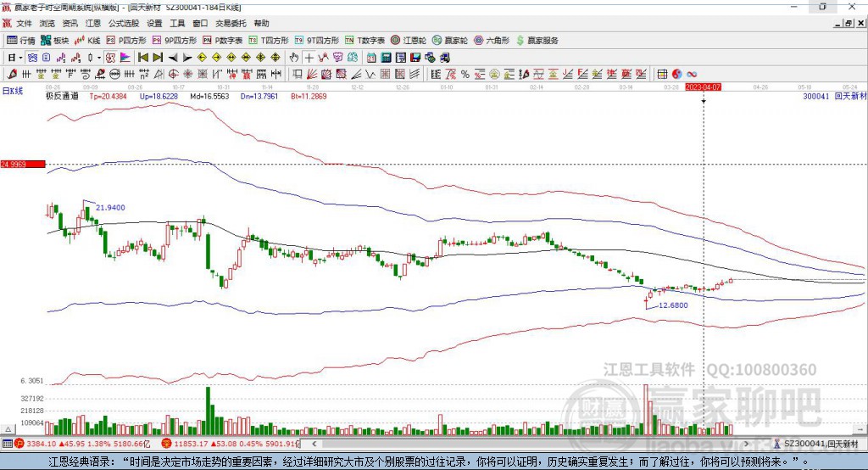Screen dimensions: 868x470
Task: Open the yin-yang red-blue circle icon
Action: pyautogui.click(x=677, y=74)
